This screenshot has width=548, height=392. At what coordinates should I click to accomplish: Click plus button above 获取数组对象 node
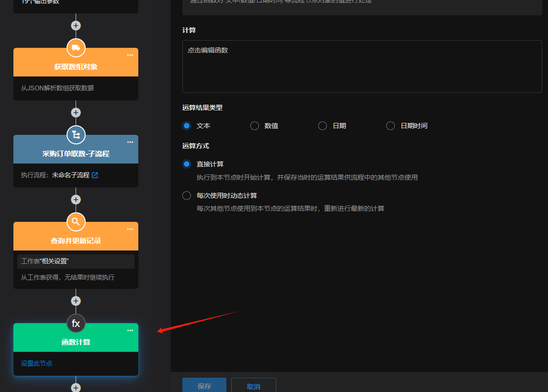click(76, 25)
